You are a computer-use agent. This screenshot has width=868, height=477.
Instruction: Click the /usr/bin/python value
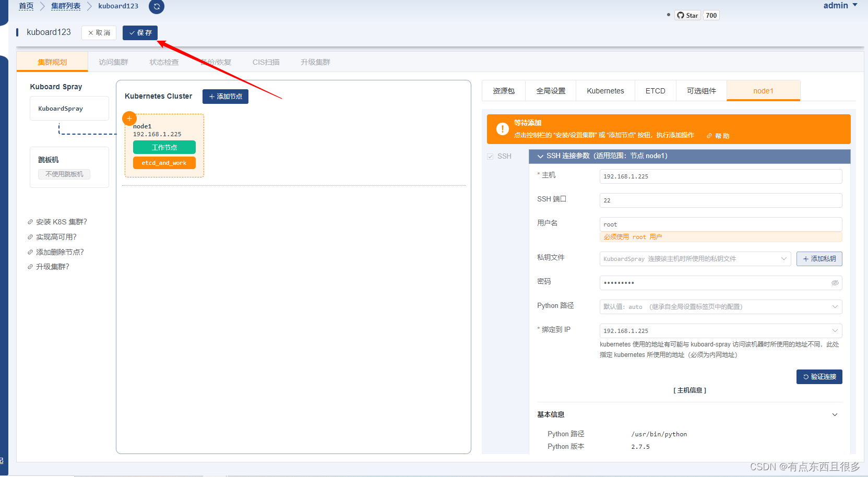coord(659,434)
